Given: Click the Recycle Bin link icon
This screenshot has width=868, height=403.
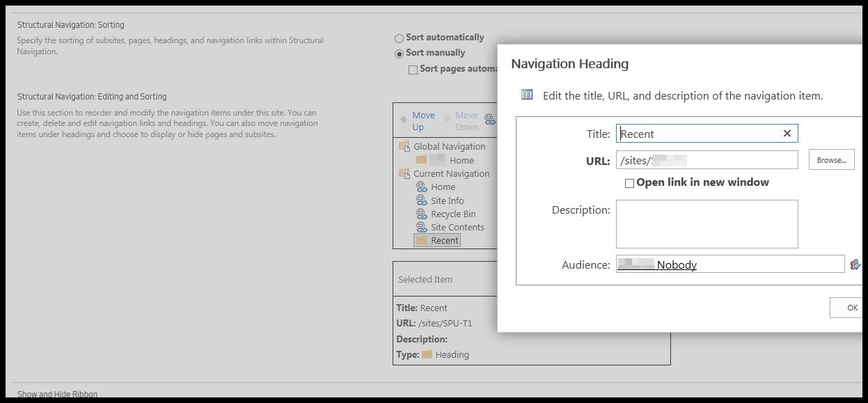Looking at the screenshot, I should [x=423, y=214].
